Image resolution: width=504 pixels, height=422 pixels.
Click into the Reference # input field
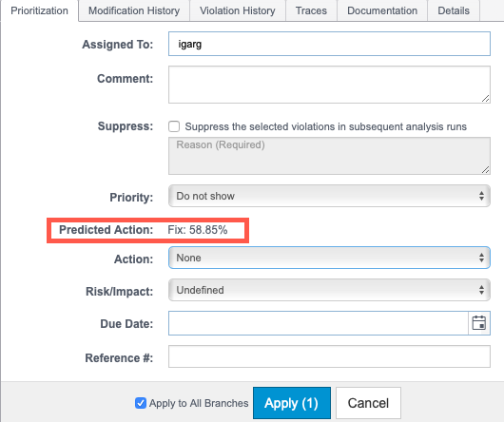coord(329,356)
